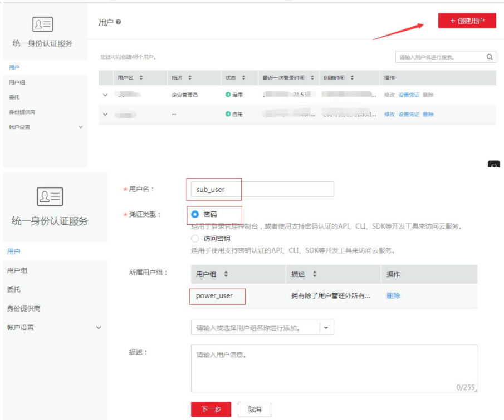Viewport: 504px width, 420px height.
Task: Open 用户组 in the lower sidebar
Action: click(x=17, y=270)
